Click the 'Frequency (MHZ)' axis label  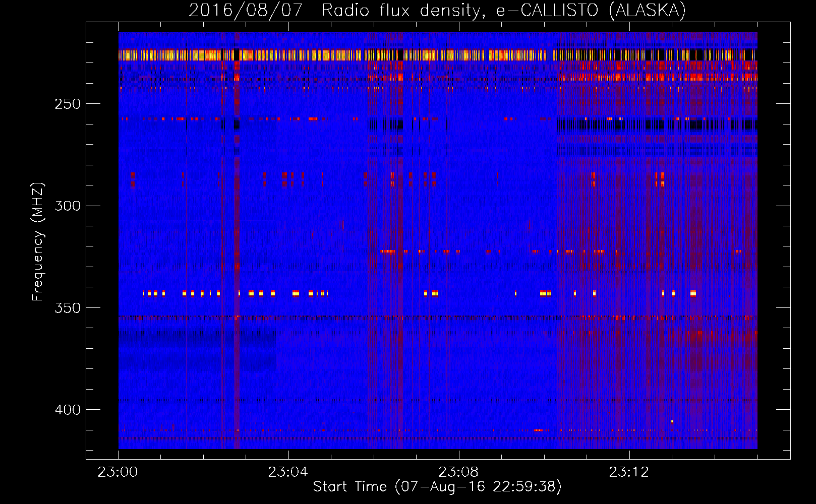pos(38,242)
